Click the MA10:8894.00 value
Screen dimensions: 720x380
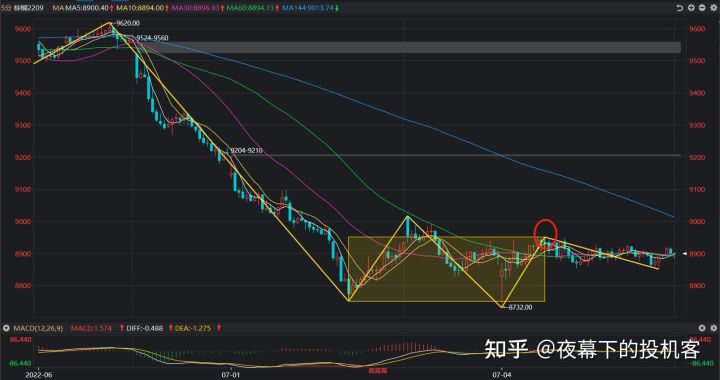coord(140,8)
